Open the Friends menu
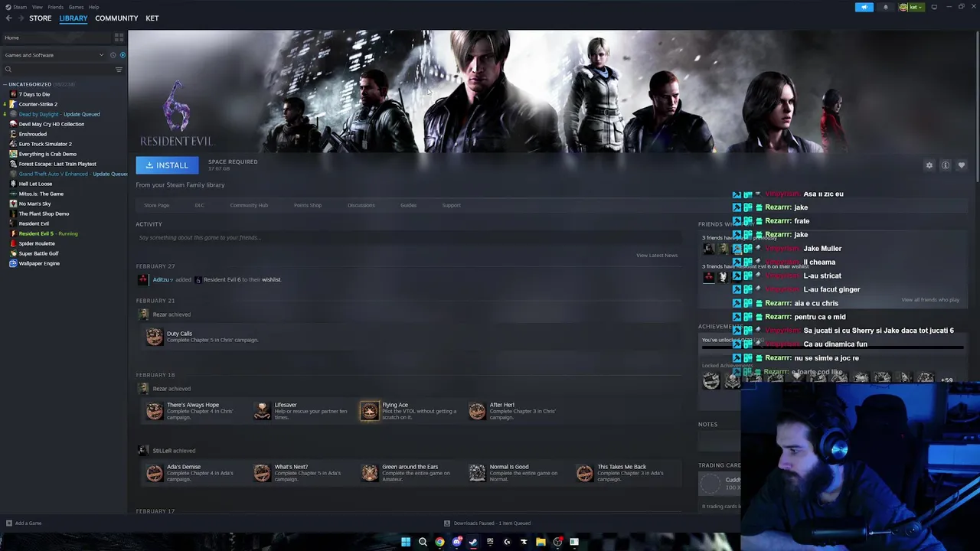The image size is (980, 551). point(55,7)
